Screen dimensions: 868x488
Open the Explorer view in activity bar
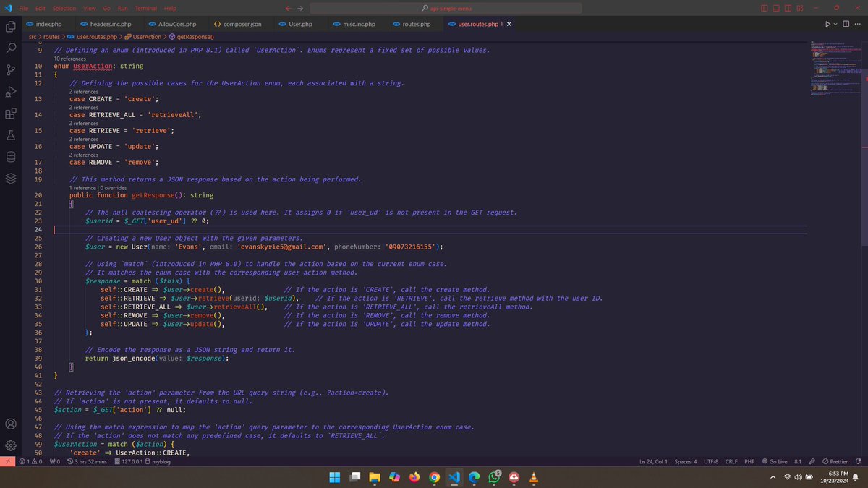click(11, 26)
